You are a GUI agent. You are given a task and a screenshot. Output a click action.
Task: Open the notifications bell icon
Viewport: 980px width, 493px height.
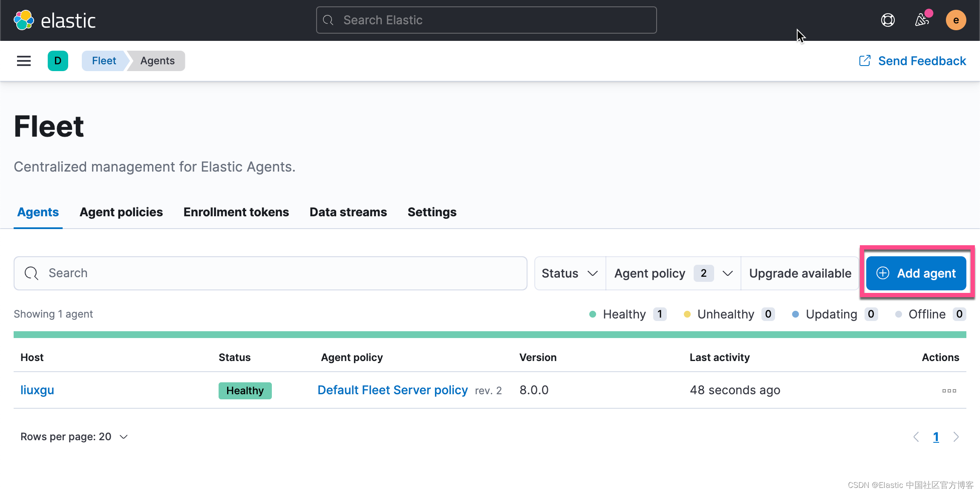(922, 20)
